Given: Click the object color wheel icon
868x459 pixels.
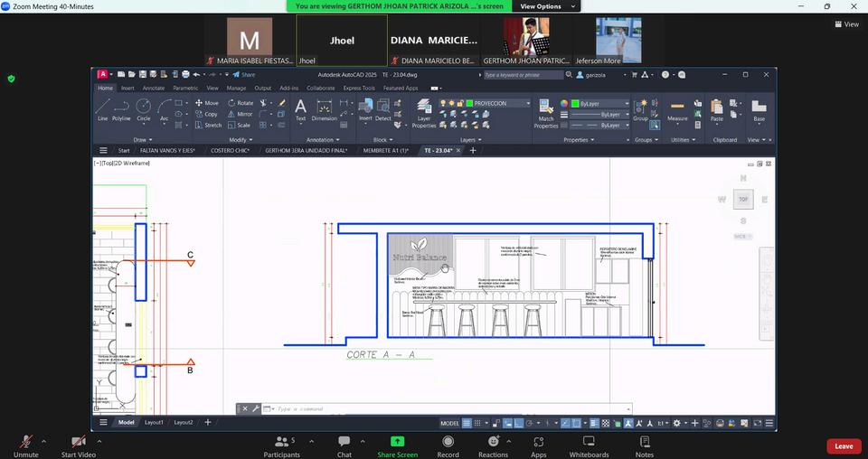Looking at the screenshot, I should pos(563,103).
